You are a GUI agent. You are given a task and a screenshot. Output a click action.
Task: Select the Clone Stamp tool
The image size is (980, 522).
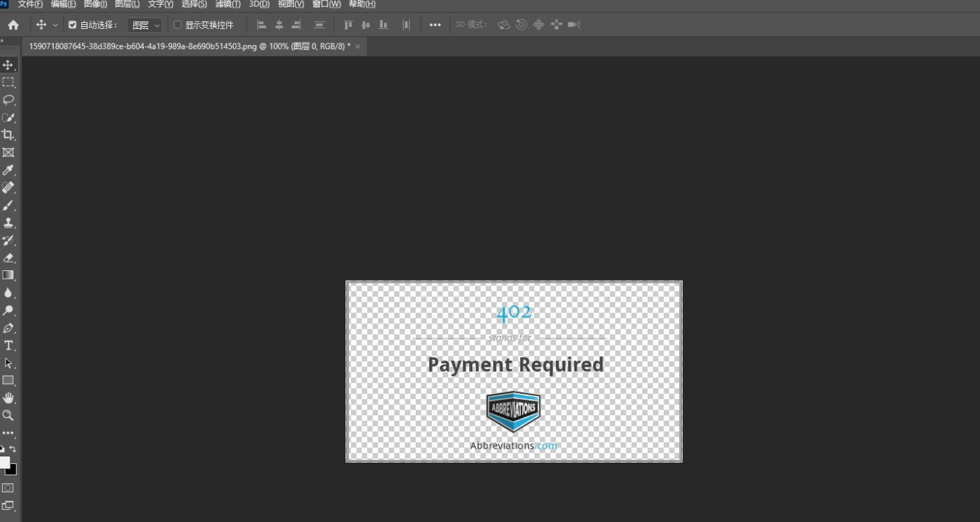click(x=8, y=223)
